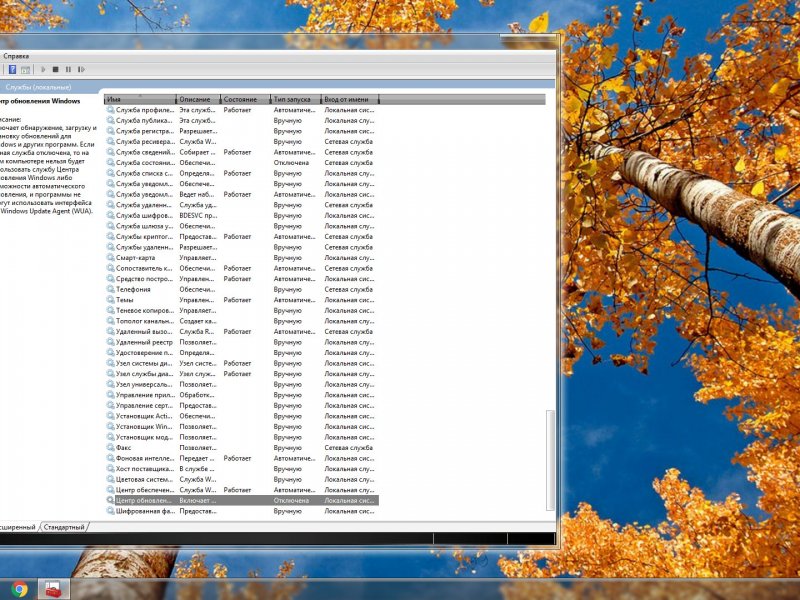Switch to the "Расширенный" tab at the bottom

(x=17, y=527)
